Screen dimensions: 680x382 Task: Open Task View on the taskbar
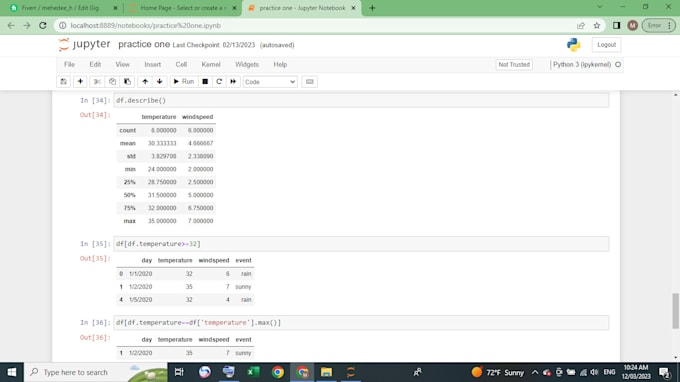tap(179, 372)
